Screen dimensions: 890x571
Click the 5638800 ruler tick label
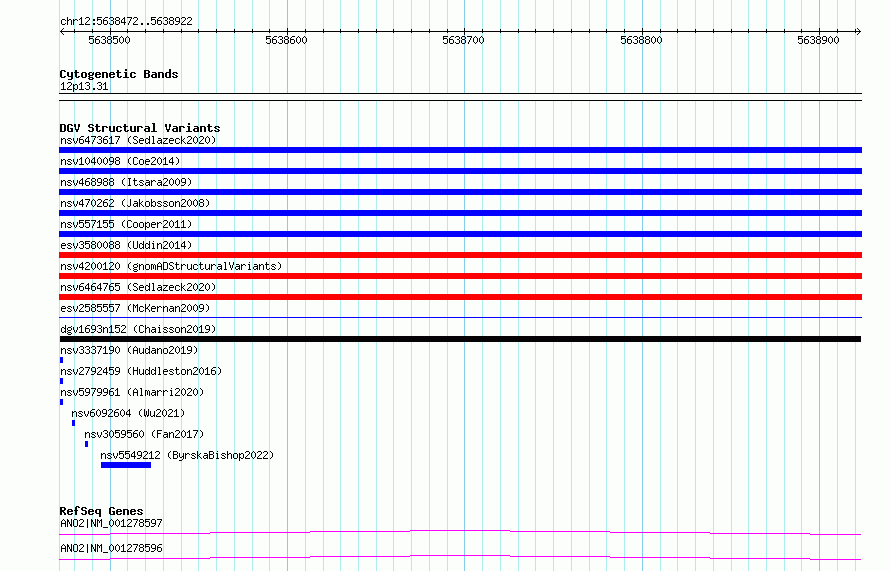point(641,40)
